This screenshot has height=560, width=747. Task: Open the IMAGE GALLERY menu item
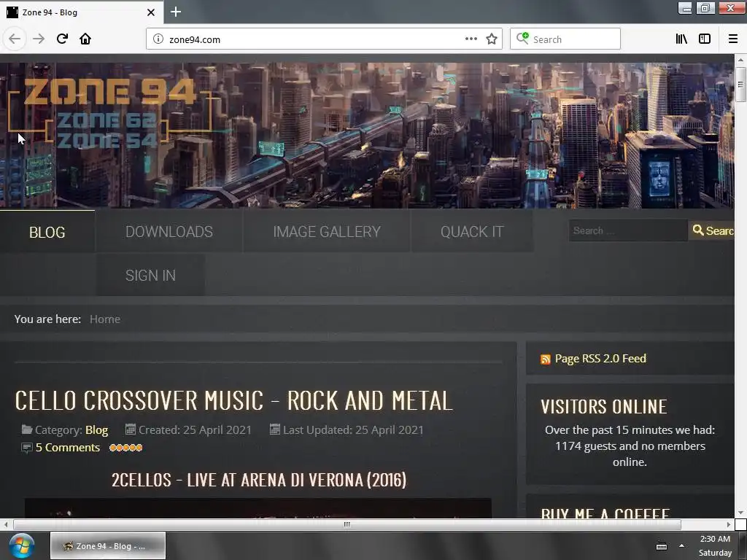[x=327, y=231]
